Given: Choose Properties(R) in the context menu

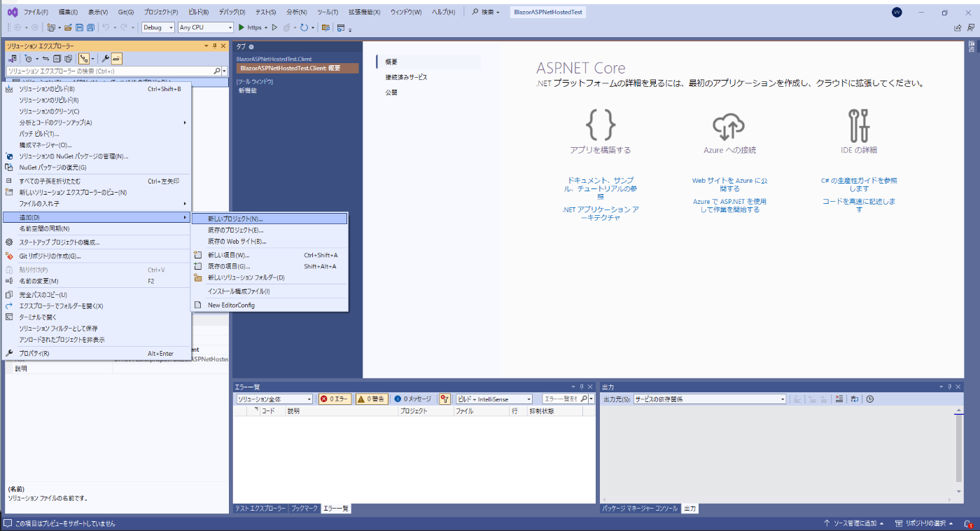Looking at the screenshot, I should pos(97,353).
